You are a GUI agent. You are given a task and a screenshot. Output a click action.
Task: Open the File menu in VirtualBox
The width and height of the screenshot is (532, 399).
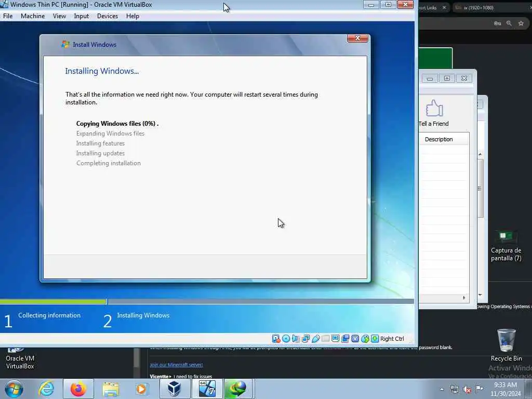point(8,16)
